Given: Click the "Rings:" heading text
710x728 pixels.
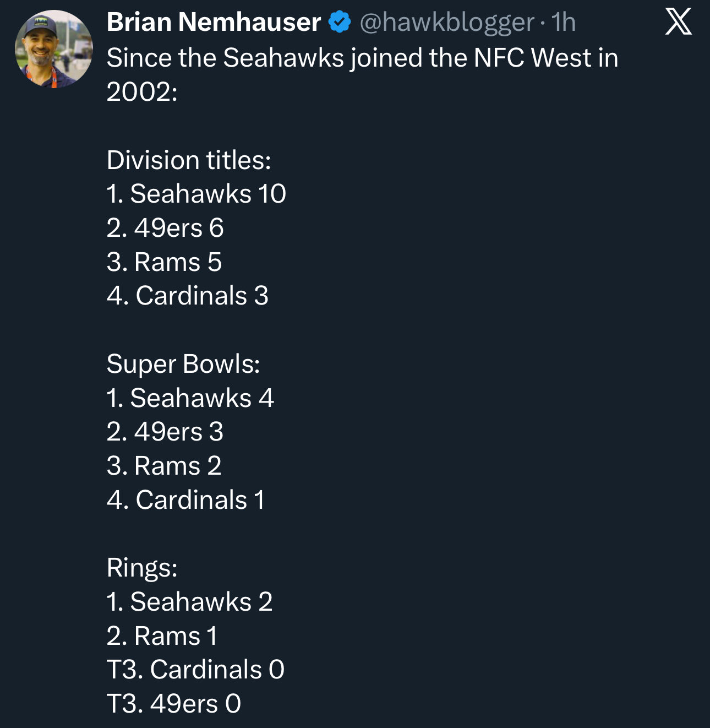Looking at the screenshot, I should tap(142, 568).
